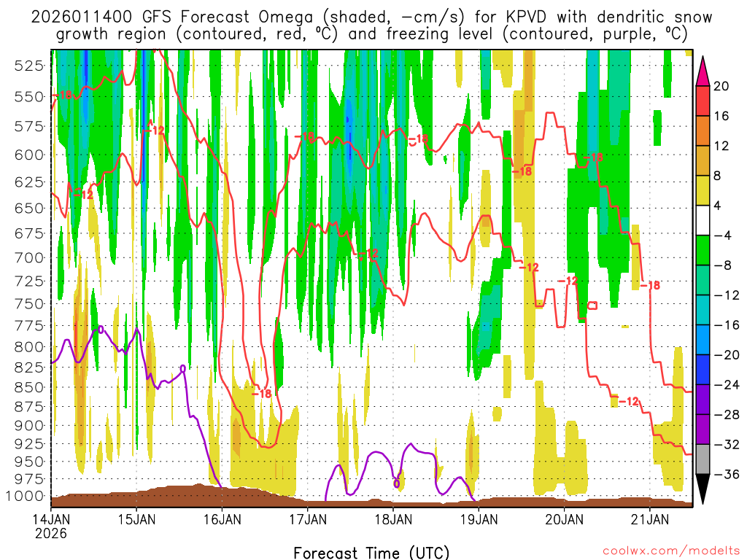
Task: Click the '20JAN' x-axis label
Action: [564, 519]
